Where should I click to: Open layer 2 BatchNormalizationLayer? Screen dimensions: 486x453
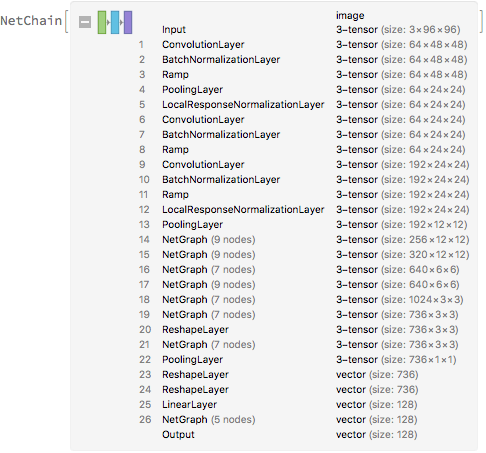pyautogui.click(x=221, y=59)
